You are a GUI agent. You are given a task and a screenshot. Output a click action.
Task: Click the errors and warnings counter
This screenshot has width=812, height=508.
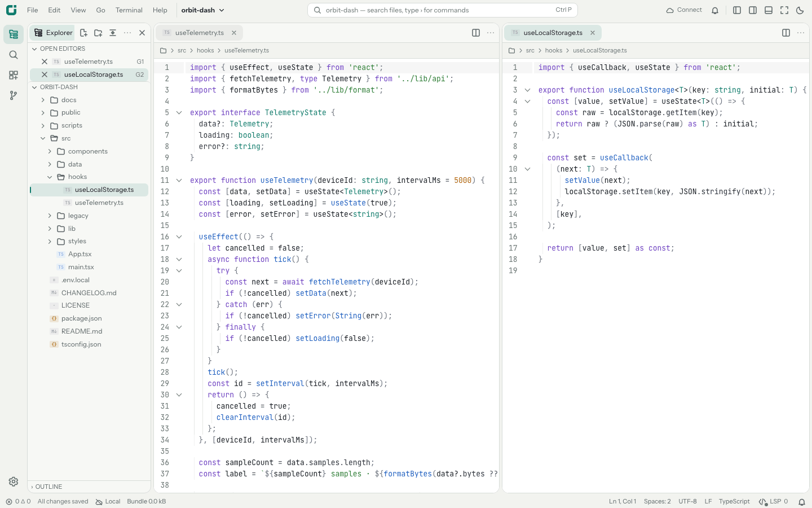click(18, 502)
